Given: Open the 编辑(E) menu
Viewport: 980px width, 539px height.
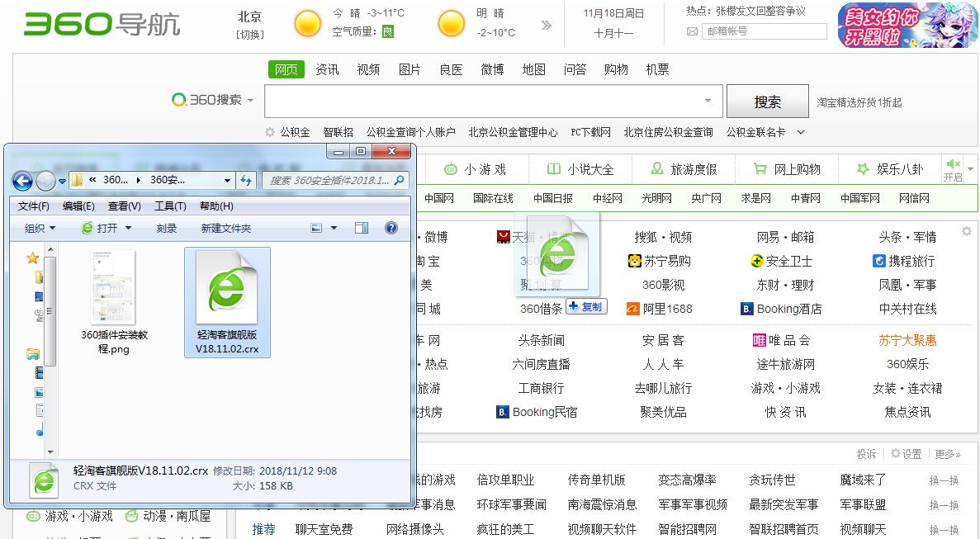Looking at the screenshot, I should click(78, 206).
